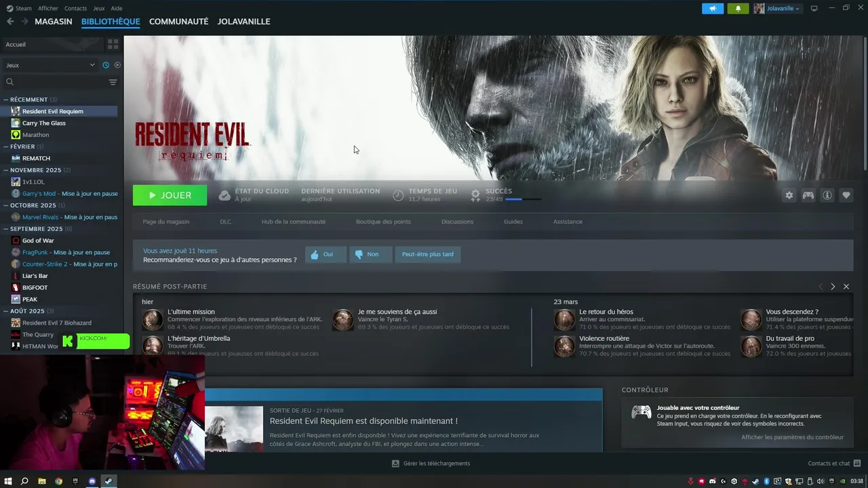Open Le retour du héros achievement

pos(606,312)
